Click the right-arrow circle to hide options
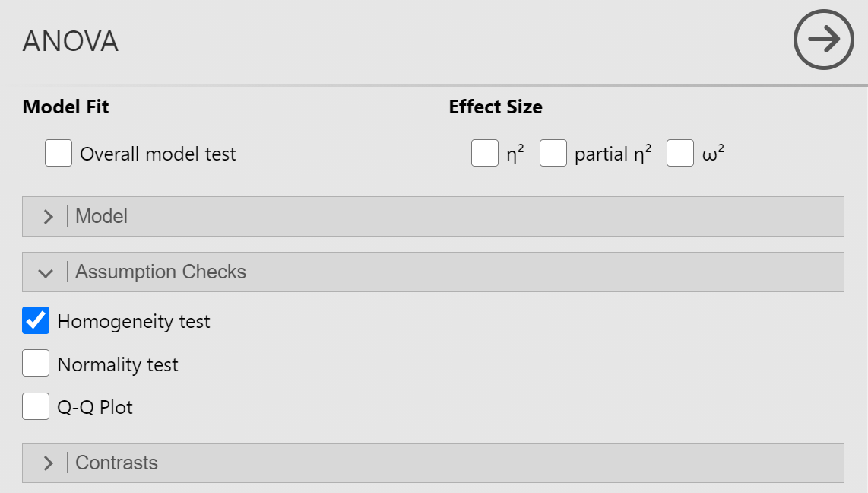868x493 pixels. point(824,40)
